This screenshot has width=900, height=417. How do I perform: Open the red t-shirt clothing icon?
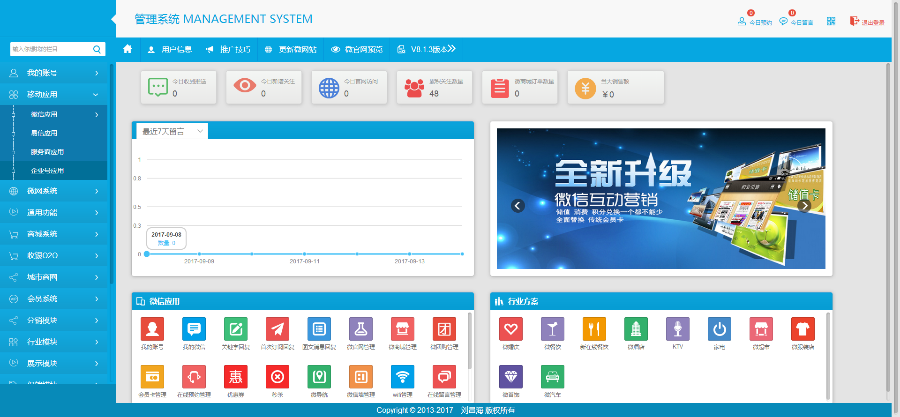click(803, 329)
